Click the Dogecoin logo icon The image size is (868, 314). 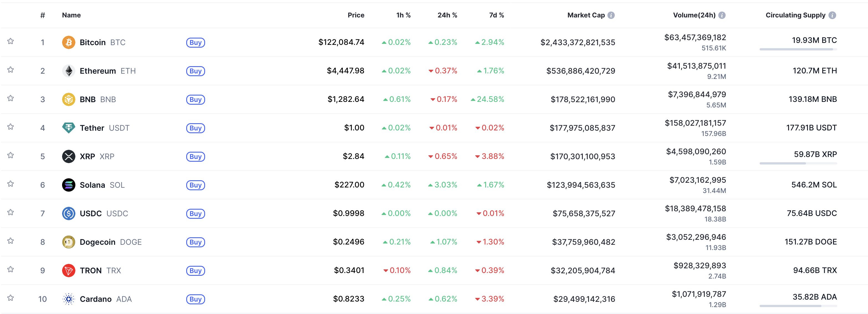pos(68,242)
